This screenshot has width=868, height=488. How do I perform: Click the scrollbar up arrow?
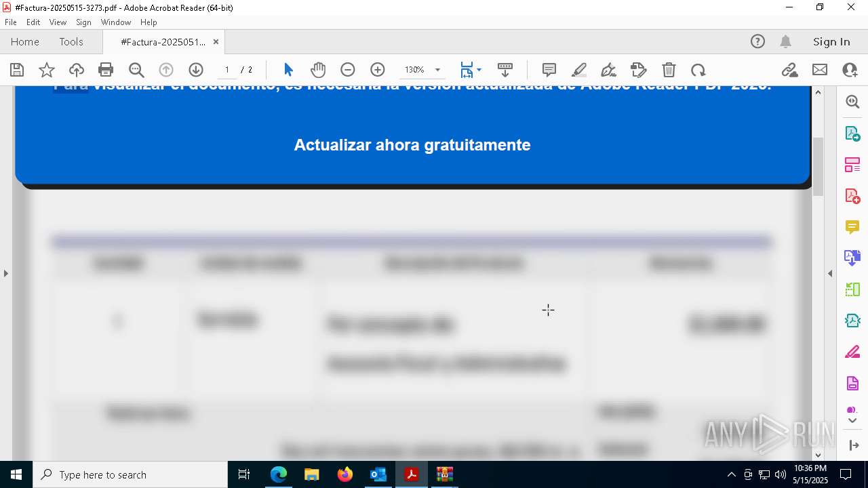[818, 92]
